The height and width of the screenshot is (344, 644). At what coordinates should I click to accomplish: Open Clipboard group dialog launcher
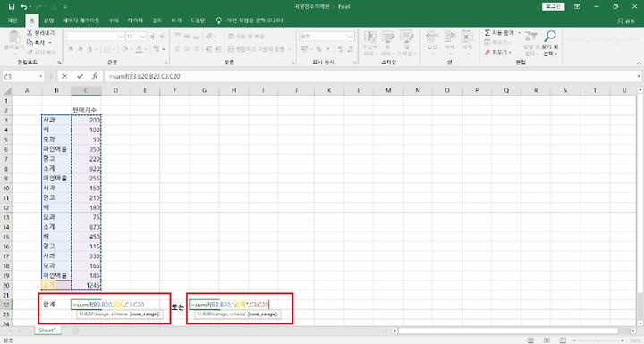(60, 63)
